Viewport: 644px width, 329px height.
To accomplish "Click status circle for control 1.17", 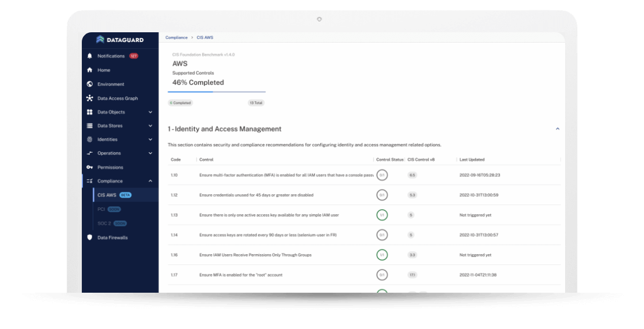I will (382, 275).
